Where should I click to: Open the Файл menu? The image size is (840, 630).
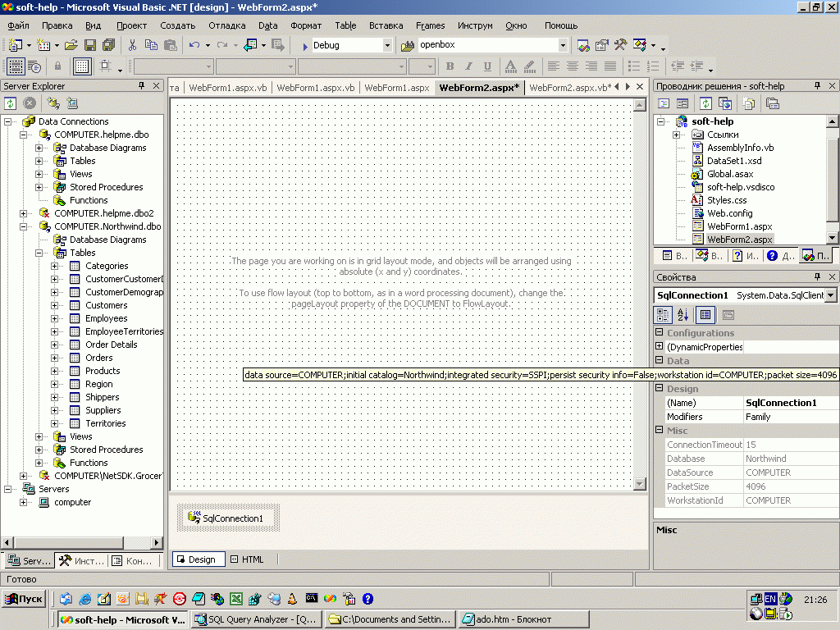18,25
